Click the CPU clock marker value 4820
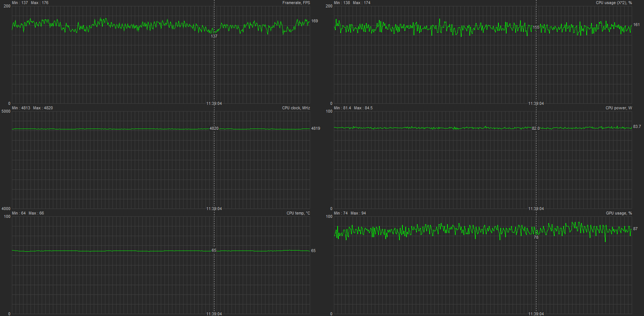Image resolution: width=644 pixels, height=316 pixels. [x=214, y=129]
